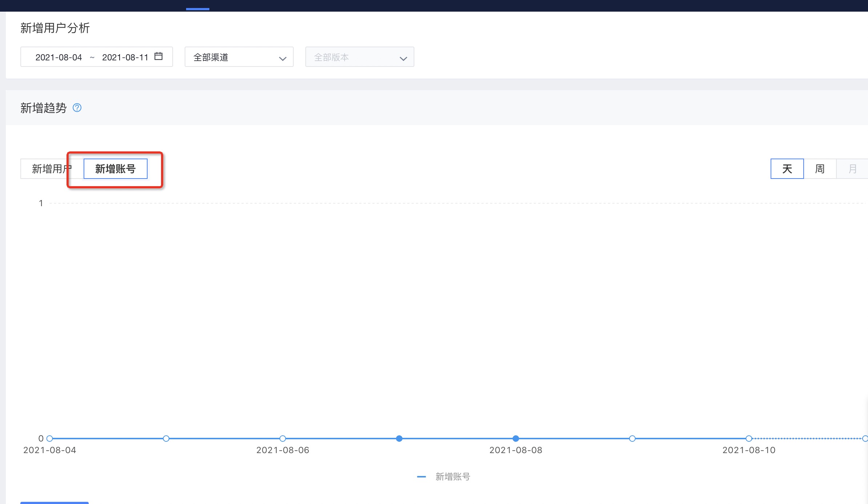Select the filled 2021-08-07 data point
This screenshot has width=868, height=504.
[399, 439]
